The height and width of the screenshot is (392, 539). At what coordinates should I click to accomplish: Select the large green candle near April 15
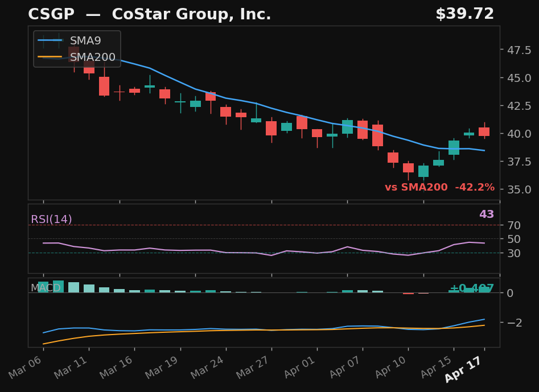click(x=454, y=147)
